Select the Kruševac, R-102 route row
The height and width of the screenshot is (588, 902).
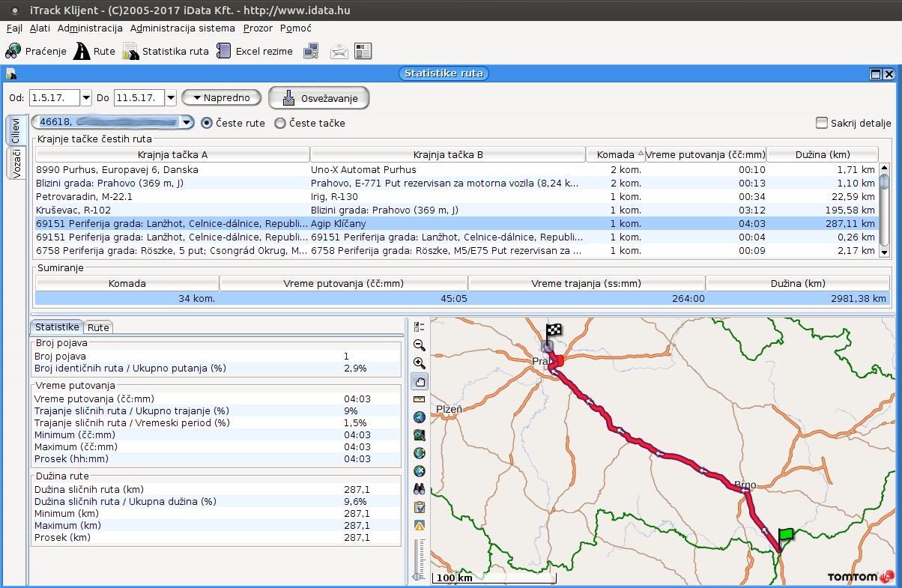coord(172,210)
